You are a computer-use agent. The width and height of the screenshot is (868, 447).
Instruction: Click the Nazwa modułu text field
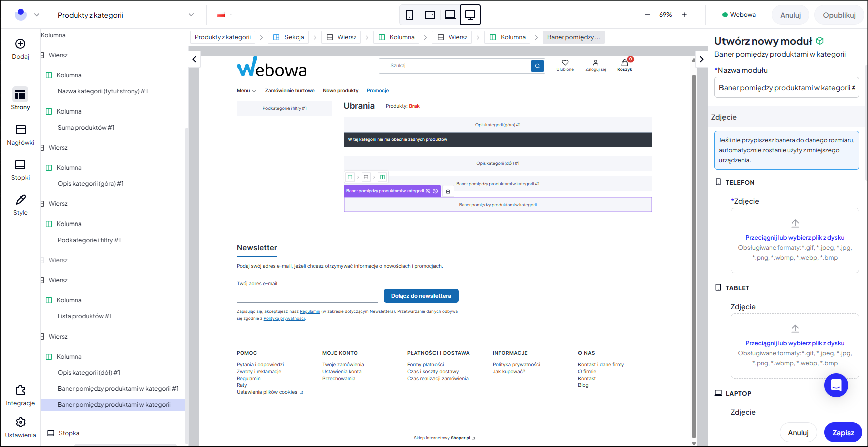tap(786, 88)
